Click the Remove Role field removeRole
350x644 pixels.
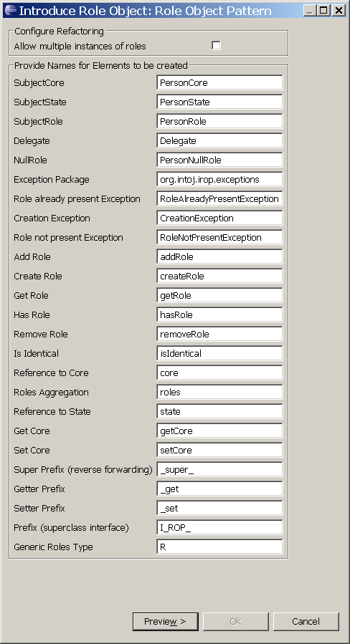click(219, 334)
